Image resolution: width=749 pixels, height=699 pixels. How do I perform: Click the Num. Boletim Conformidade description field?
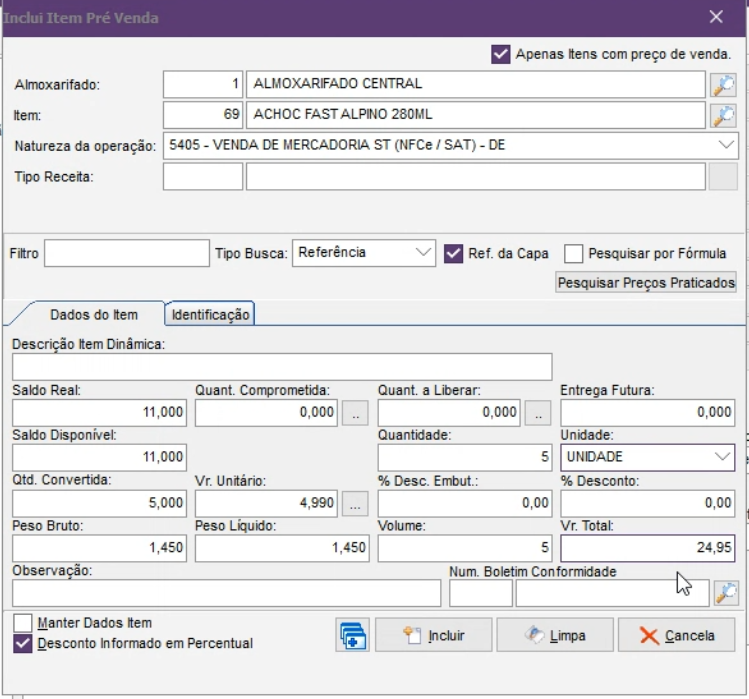(612, 593)
